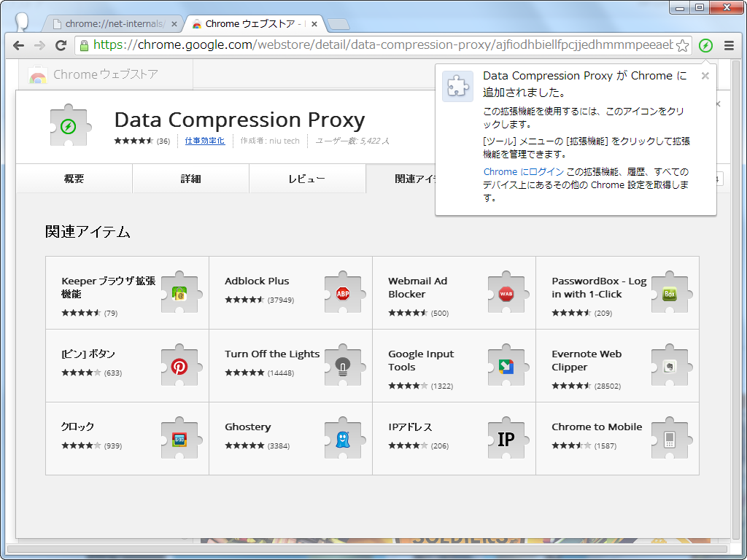Image resolution: width=747 pixels, height=560 pixels.
Task: Bookmark the page with the star icon
Action: 682,45
